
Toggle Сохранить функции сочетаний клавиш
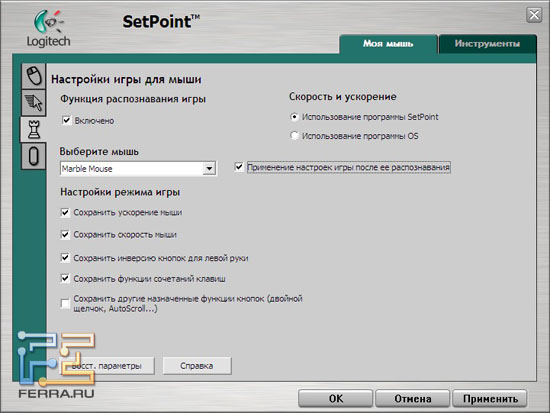tap(65, 278)
